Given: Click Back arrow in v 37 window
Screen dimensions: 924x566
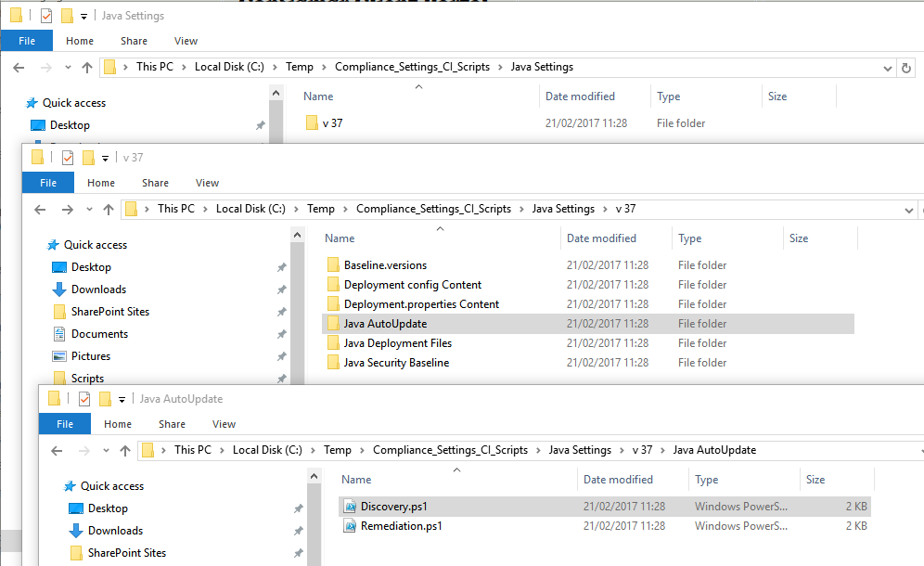Looking at the screenshot, I should click(x=40, y=210).
